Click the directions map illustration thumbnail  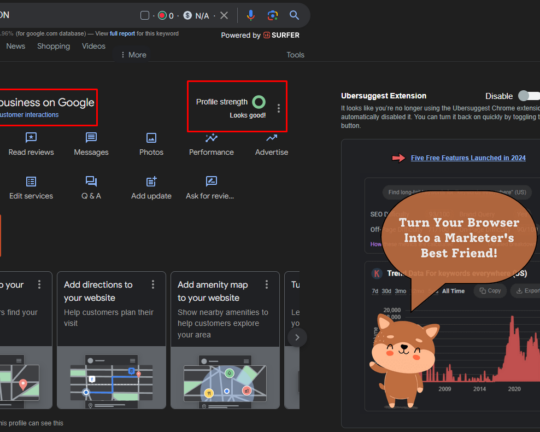click(111, 381)
